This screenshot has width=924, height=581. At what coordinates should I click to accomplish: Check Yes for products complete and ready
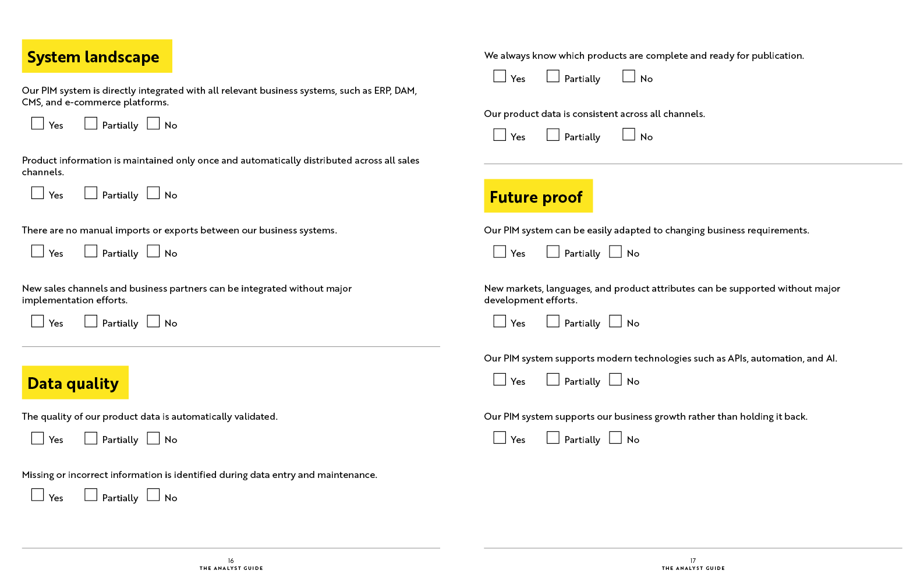point(500,76)
